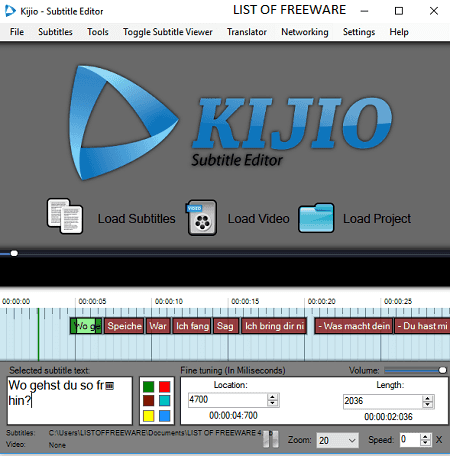Select the 'Speiche' subtitle block
The height and width of the screenshot is (456, 450).
click(124, 326)
